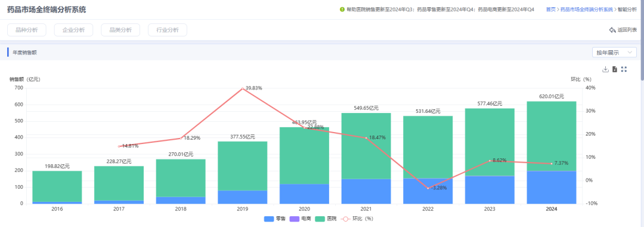Toggle the 电商 series in the legend

coord(300,219)
